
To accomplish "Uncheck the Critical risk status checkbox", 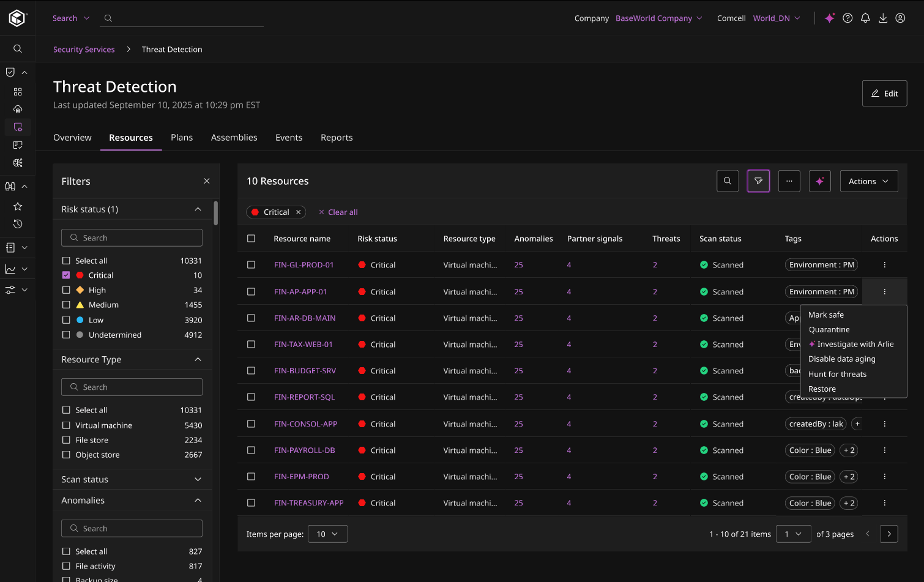I will (66, 275).
